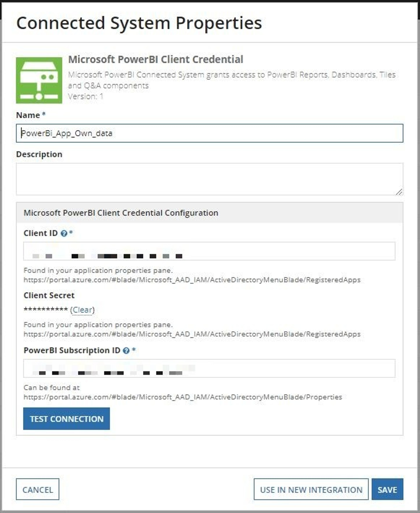Click the PowerBI Subscription ID input field
The image size is (420, 513).
[x=209, y=368]
